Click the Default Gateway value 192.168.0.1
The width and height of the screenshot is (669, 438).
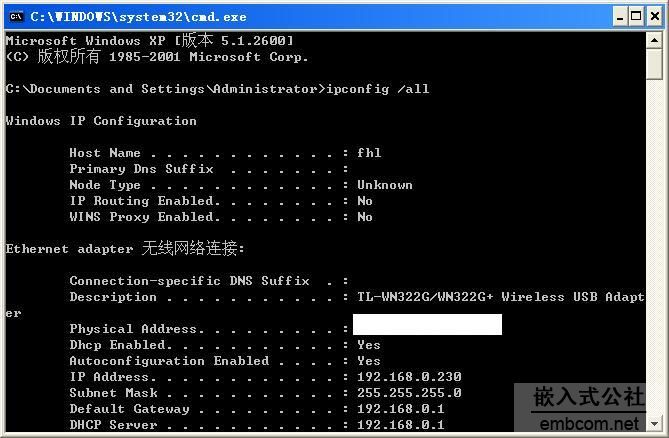coord(401,409)
